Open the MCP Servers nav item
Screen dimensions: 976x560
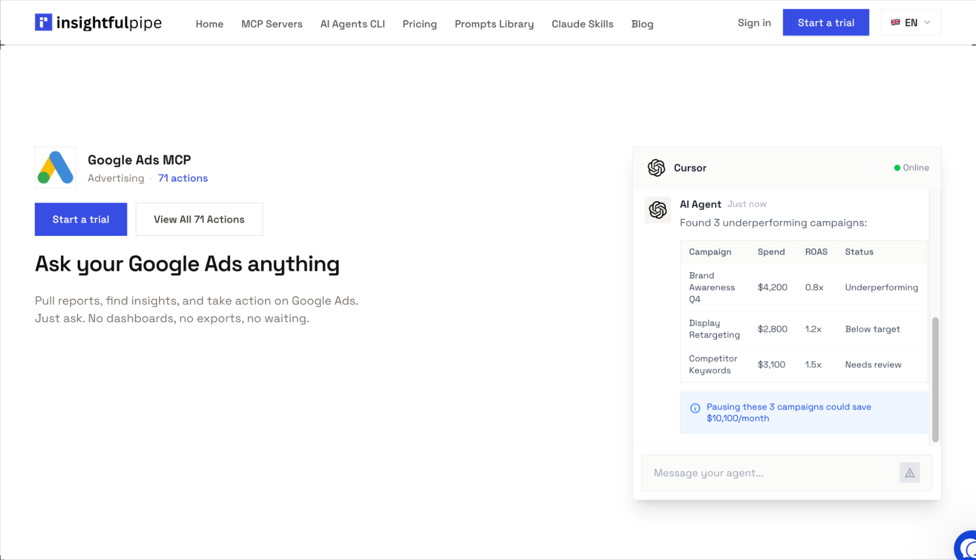(x=272, y=24)
